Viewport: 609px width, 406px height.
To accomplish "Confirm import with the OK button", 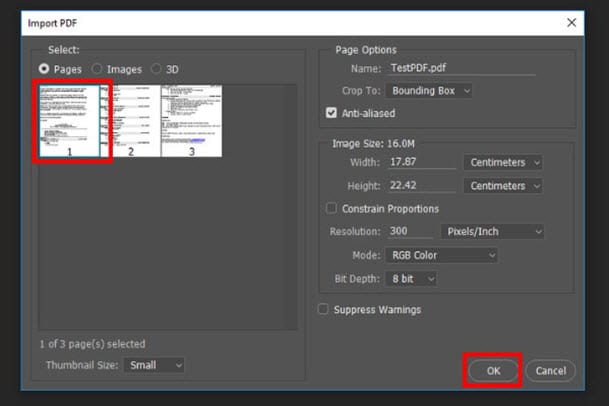I will click(x=493, y=371).
